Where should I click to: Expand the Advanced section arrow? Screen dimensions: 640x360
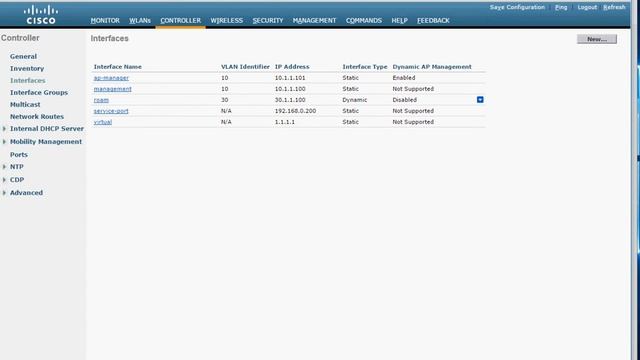tap(4, 193)
